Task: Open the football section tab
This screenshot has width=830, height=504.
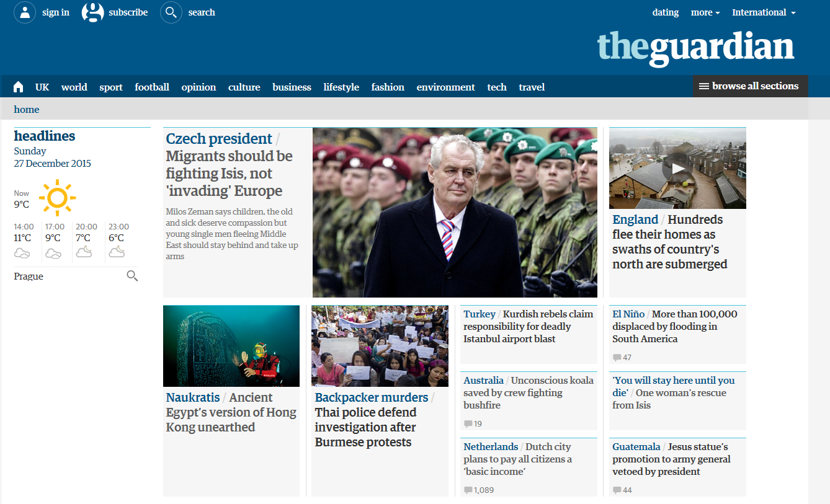Action: tap(152, 87)
